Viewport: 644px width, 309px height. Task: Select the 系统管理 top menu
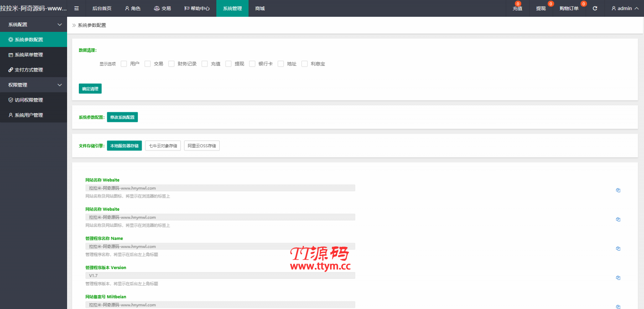(x=232, y=8)
